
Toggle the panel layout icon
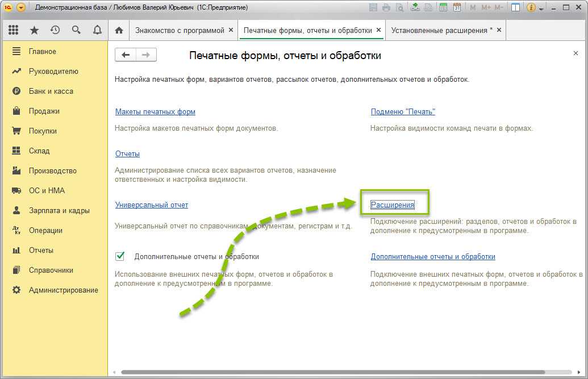click(516, 7)
